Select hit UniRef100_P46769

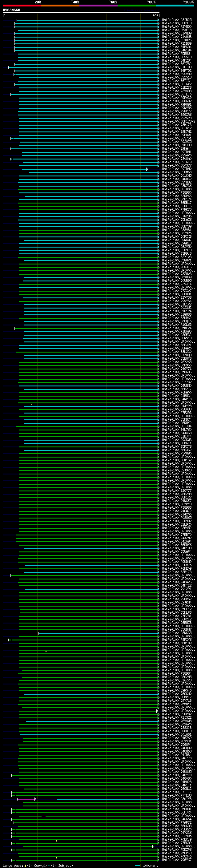pos(177,738)
